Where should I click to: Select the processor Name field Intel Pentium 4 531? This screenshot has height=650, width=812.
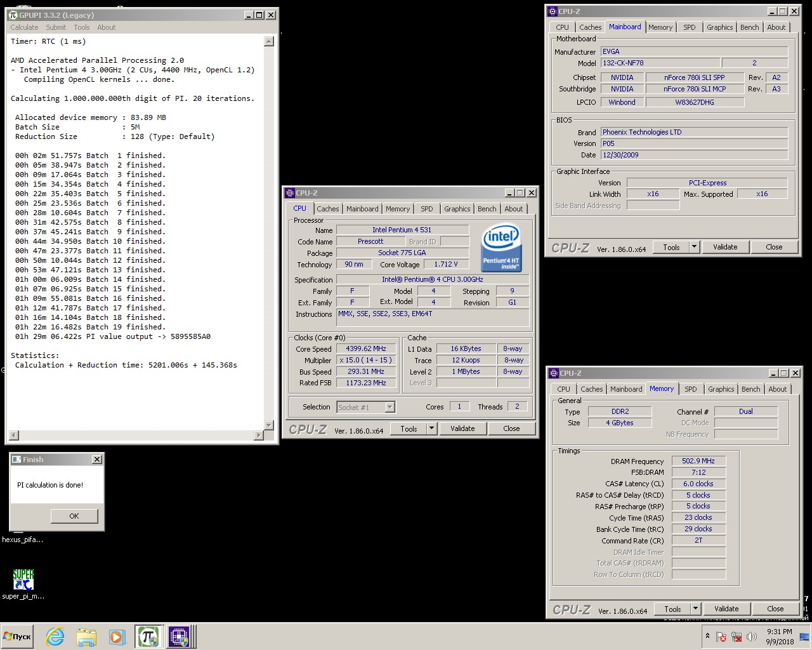click(402, 230)
